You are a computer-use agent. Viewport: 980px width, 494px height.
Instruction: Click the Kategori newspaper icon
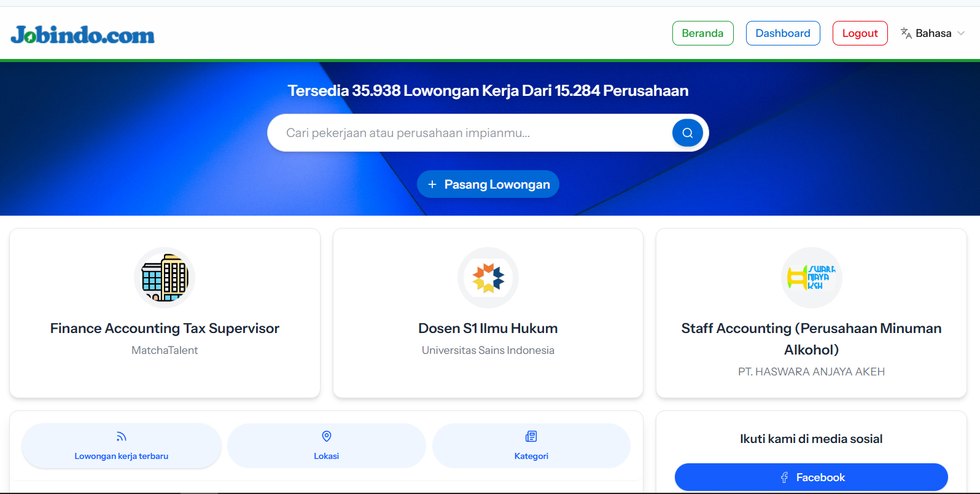coord(531,436)
